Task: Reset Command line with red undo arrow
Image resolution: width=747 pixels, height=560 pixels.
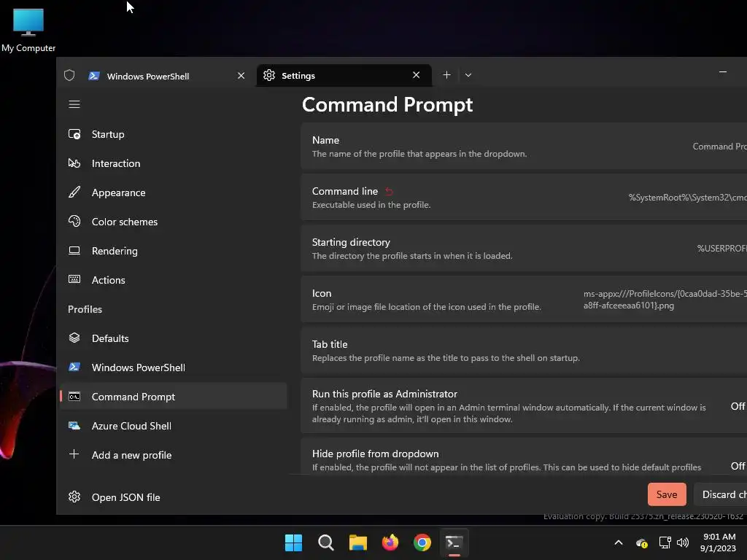Action: (389, 192)
